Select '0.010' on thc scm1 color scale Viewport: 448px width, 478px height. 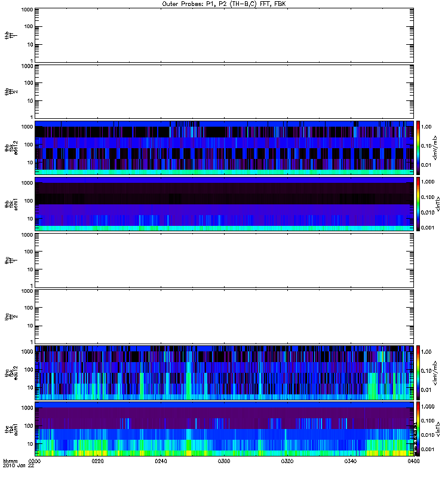(x=428, y=435)
